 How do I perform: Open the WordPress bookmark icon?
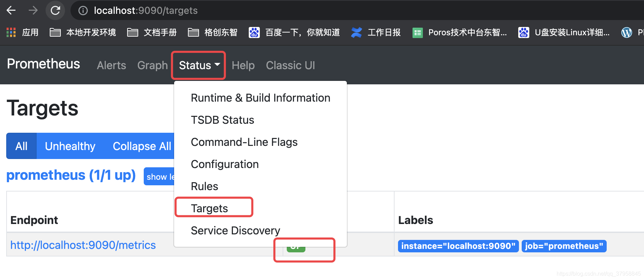point(626,32)
